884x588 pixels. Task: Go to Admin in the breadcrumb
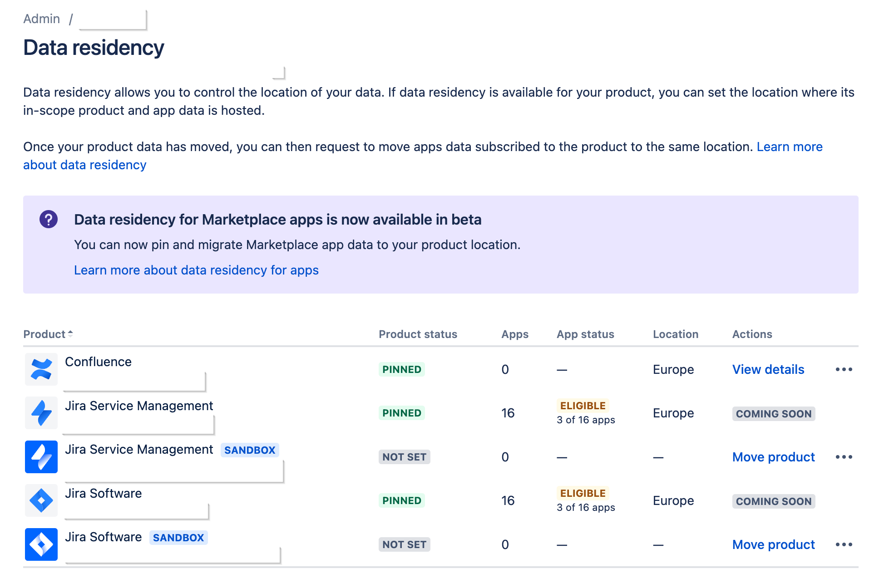coord(41,19)
